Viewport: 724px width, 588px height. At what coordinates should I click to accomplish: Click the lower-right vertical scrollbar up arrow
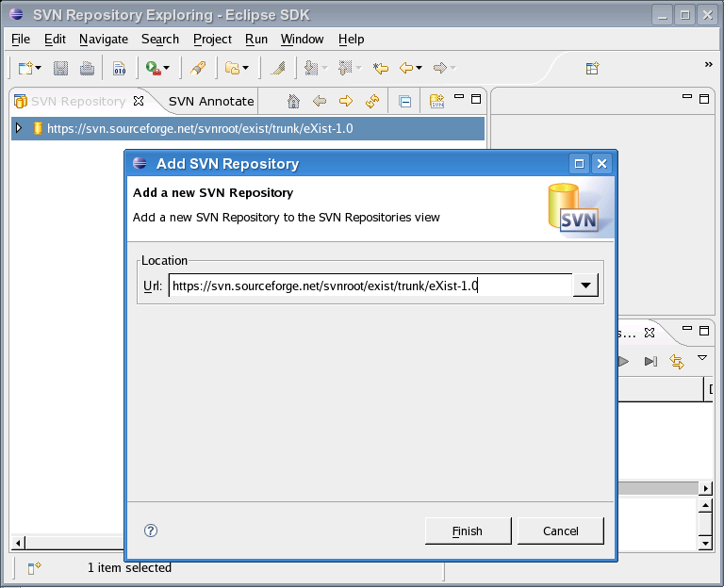click(x=705, y=506)
